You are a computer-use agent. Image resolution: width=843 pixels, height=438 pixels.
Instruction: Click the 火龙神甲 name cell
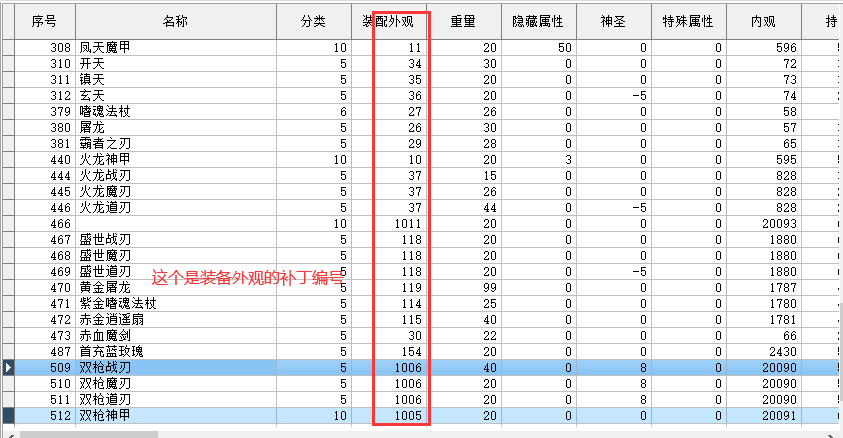(105, 160)
